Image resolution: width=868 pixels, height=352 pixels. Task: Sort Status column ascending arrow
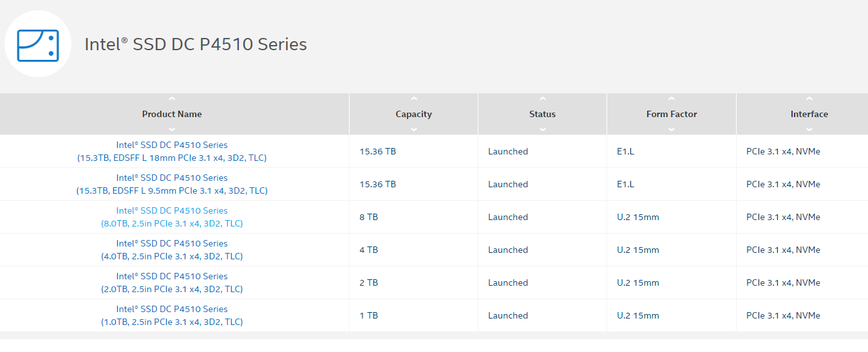coord(542,99)
